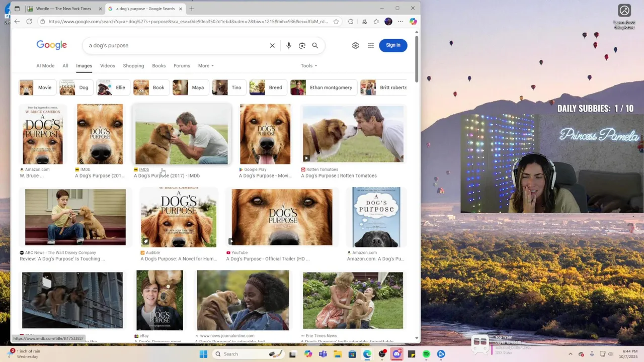Open the weather widget on taskbar
Screen dimensions: 644x362
pyautogui.click(x=24, y=354)
